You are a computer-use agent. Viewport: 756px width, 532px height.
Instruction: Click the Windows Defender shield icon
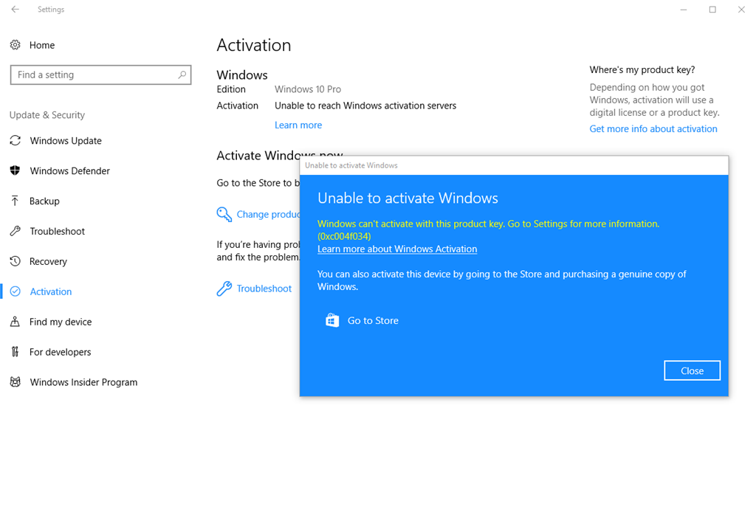[x=15, y=170]
